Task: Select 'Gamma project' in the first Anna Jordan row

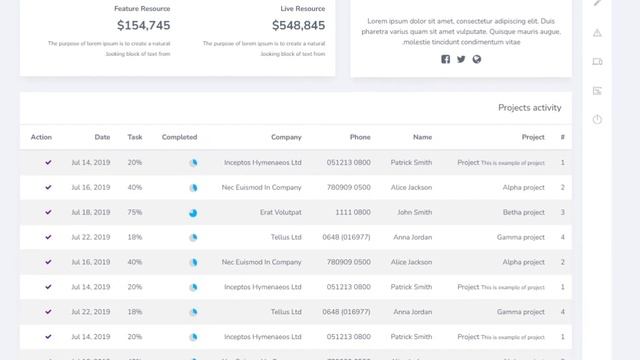Action: (521, 237)
